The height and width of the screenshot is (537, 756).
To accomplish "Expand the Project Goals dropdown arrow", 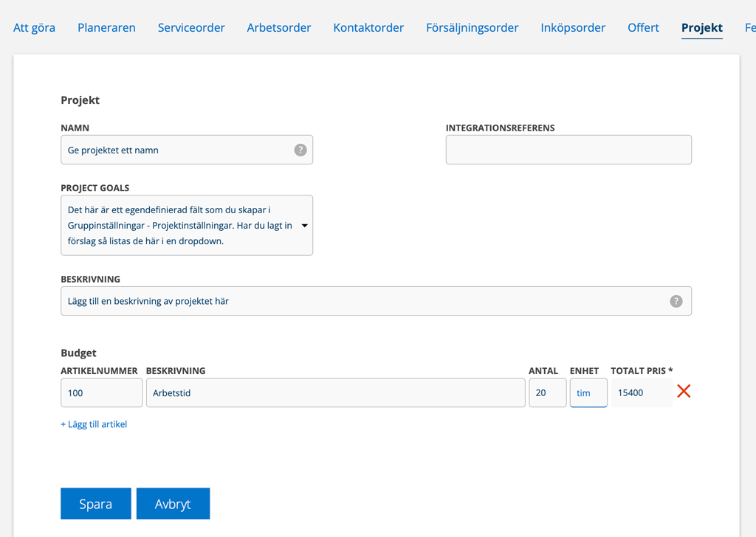I will (304, 226).
